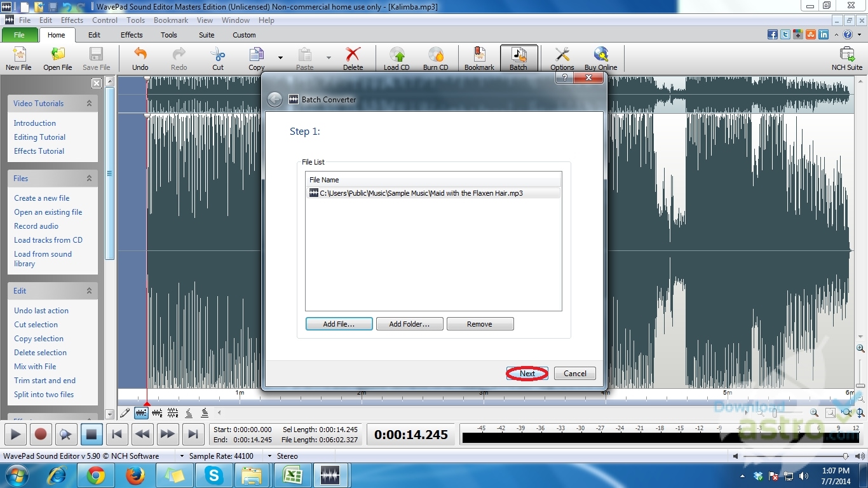The width and height of the screenshot is (868, 488).
Task: Collapse the Edit sidebar panel
Action: [89, 291]
